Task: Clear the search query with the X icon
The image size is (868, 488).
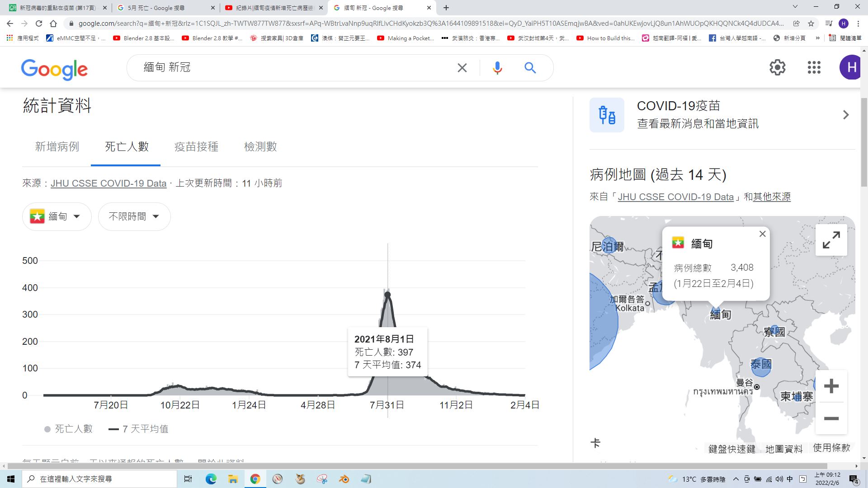Action: pyautogui.click(x=462, y=67)
